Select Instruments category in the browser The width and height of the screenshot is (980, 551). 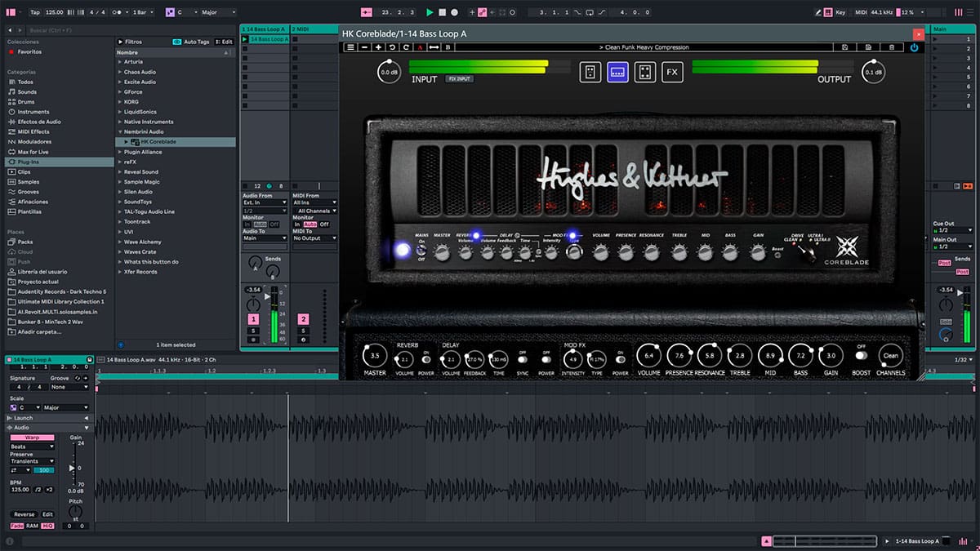(x=33, y=112)
